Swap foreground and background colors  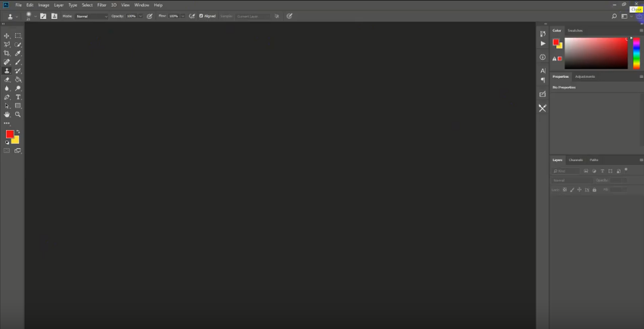(x=17, y=132)
